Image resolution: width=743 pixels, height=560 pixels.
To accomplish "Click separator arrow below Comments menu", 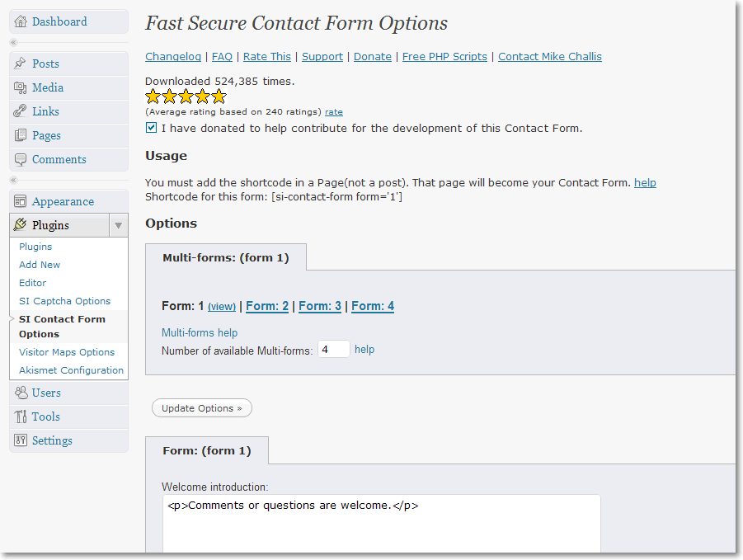I will (13, 180).
